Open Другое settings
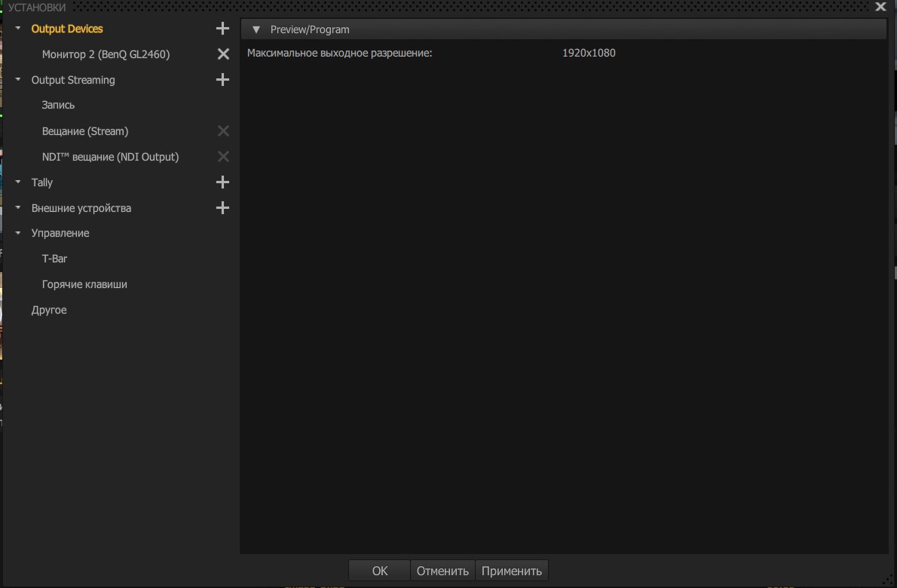Viewport: 897px width, 588px height. 49,310
